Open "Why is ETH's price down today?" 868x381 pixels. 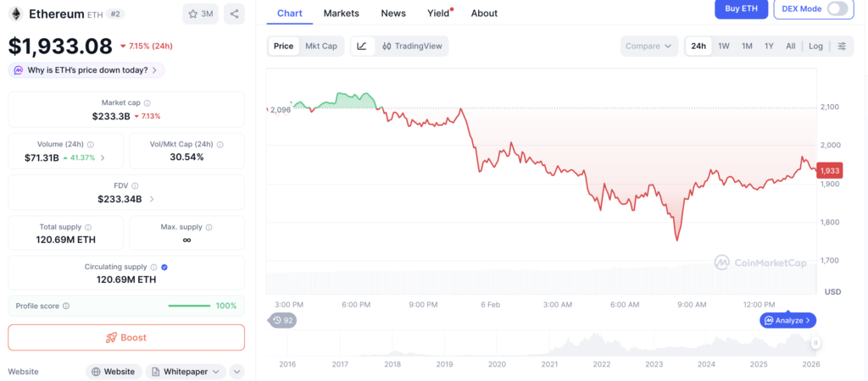86,70
